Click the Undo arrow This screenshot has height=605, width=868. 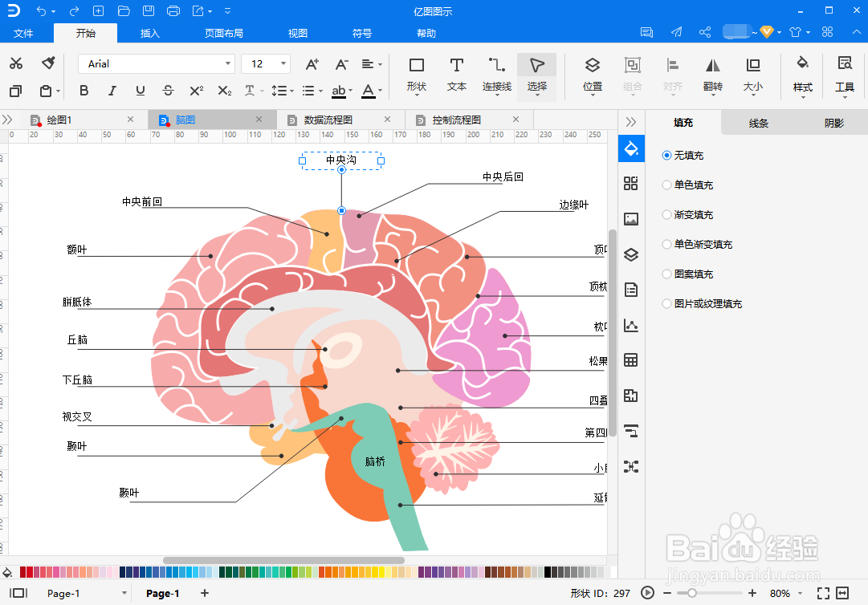41,11
